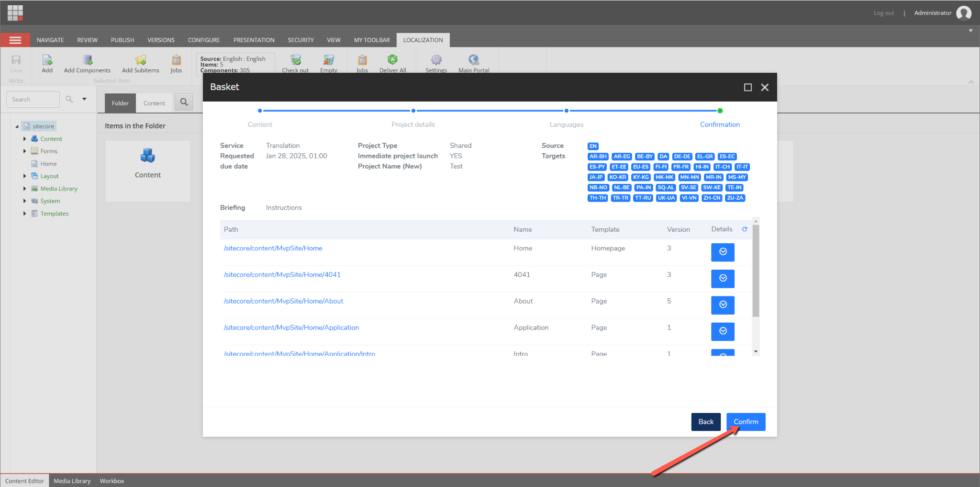Click the scroll down arrow in items table
This screenshot has height=487, width=980.
(756, 351)
